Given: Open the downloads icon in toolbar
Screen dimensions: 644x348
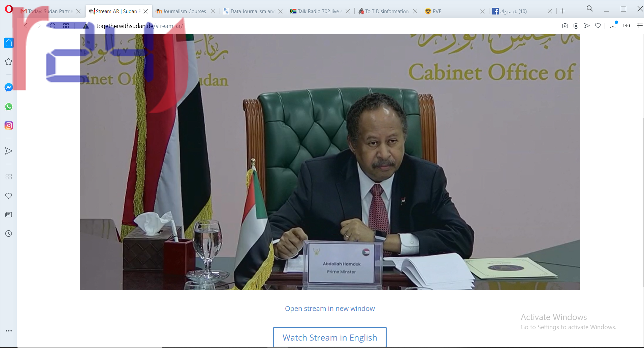Looking at the screenshot, I should 613,26.
